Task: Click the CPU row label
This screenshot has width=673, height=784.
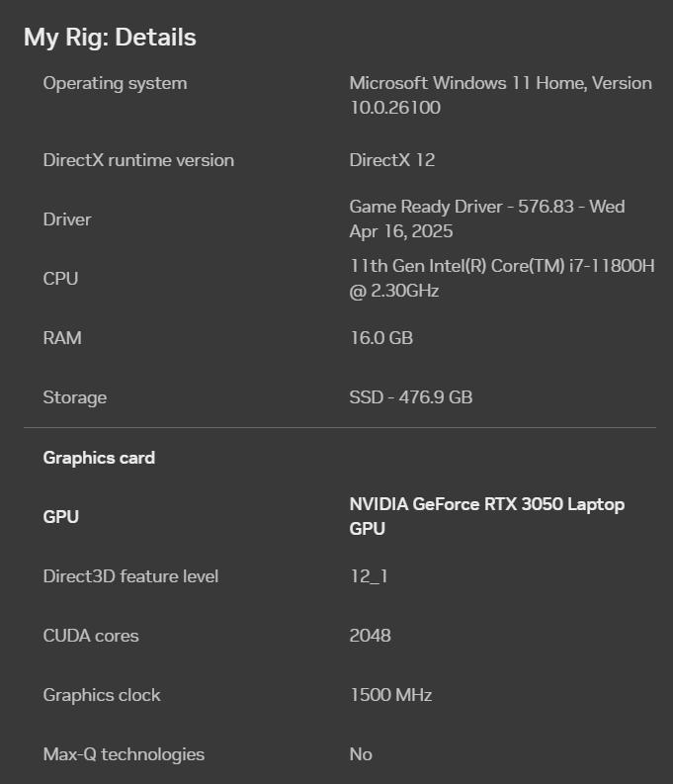Action: coord(60,279)
